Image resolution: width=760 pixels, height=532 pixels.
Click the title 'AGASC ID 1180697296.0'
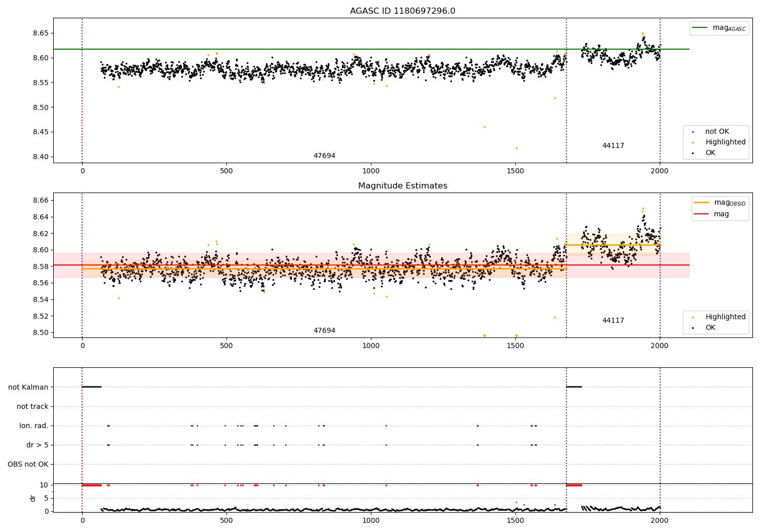point(403,11)
